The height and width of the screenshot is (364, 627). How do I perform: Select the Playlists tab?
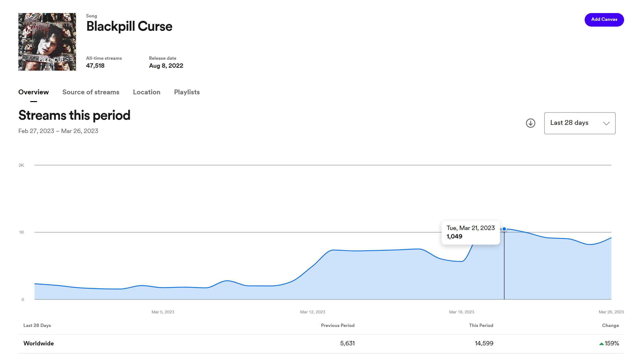[x=187, y=92]
